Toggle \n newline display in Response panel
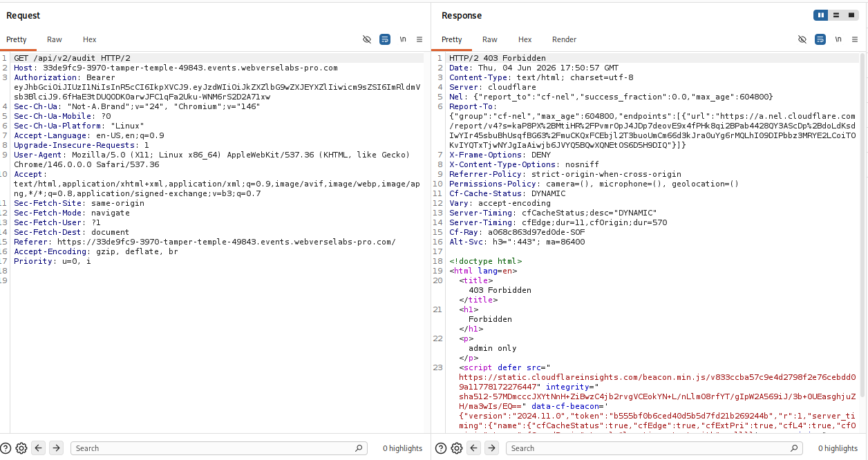 click(838, 39)
